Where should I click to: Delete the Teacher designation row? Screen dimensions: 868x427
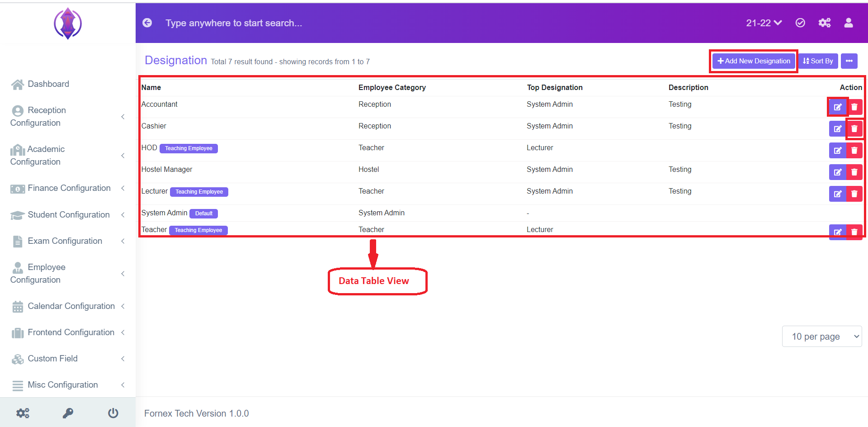coord(854,232)
